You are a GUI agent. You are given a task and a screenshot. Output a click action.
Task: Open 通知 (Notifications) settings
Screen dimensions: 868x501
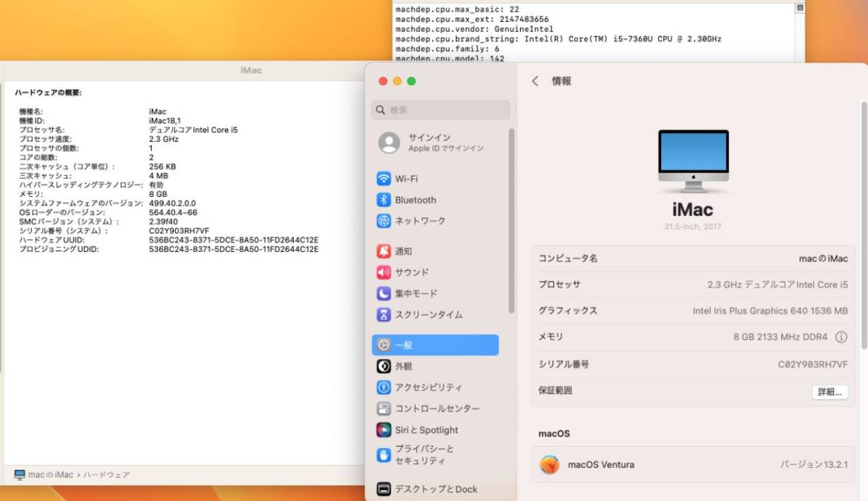click(x=405, y=250)
